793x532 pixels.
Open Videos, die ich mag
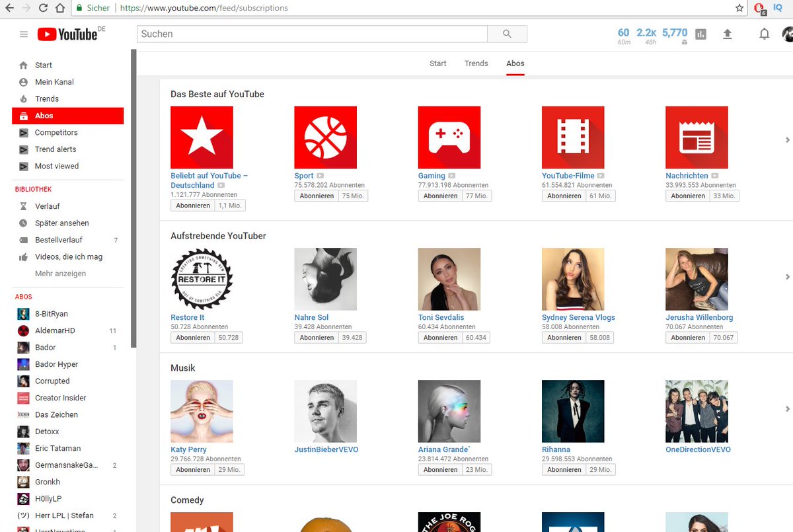(x=67, y=257)
